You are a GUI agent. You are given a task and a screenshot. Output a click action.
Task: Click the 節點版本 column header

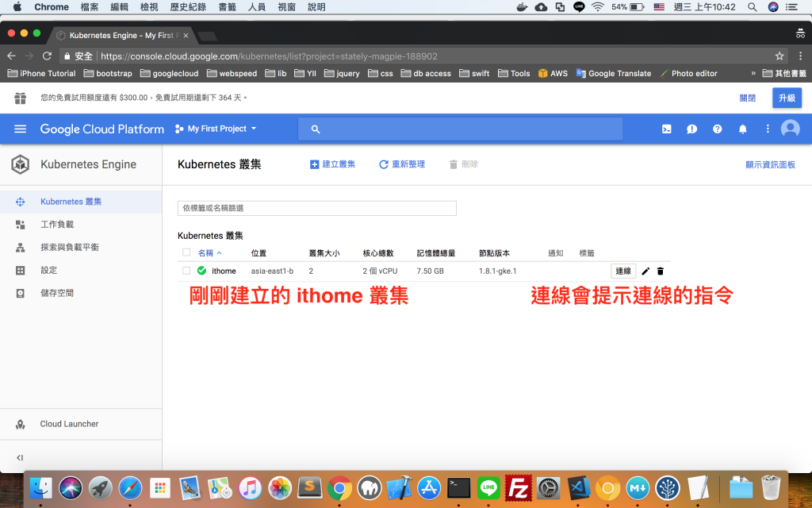click(494, 253)
